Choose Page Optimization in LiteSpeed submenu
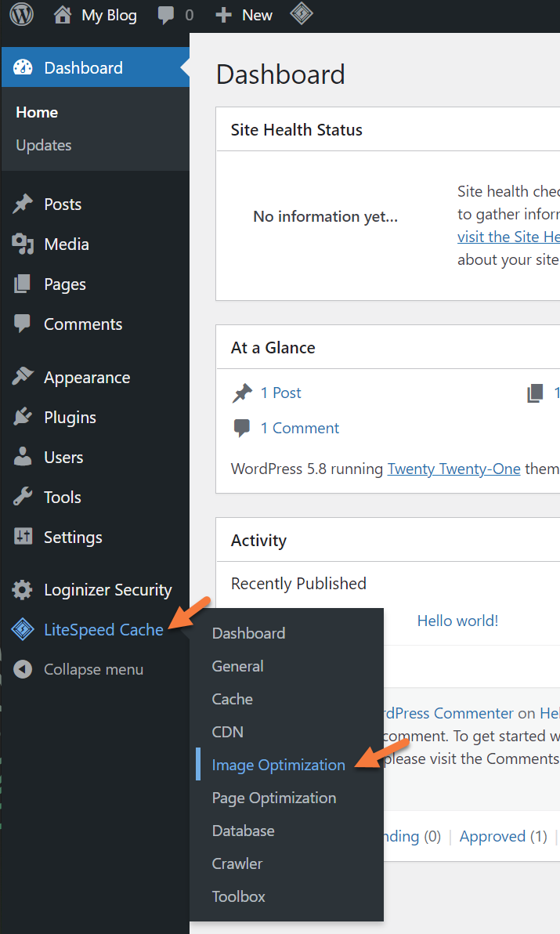The width and height of the screenshot is (560, 934). click(273, 798)
